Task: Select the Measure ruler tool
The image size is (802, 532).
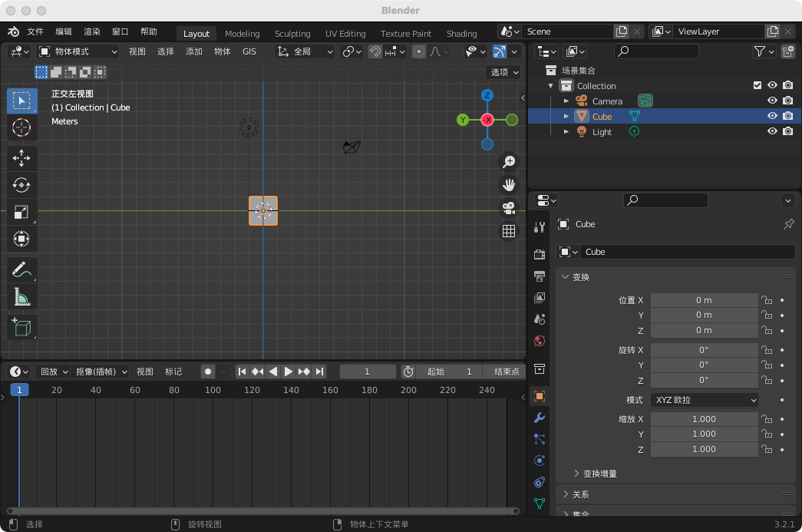Action: 21,296
